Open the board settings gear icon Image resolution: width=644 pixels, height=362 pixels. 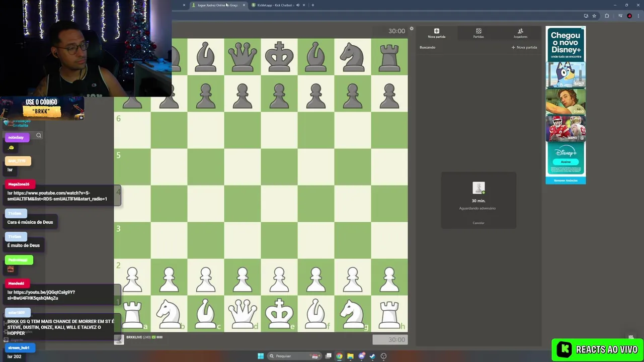point(412,29)
